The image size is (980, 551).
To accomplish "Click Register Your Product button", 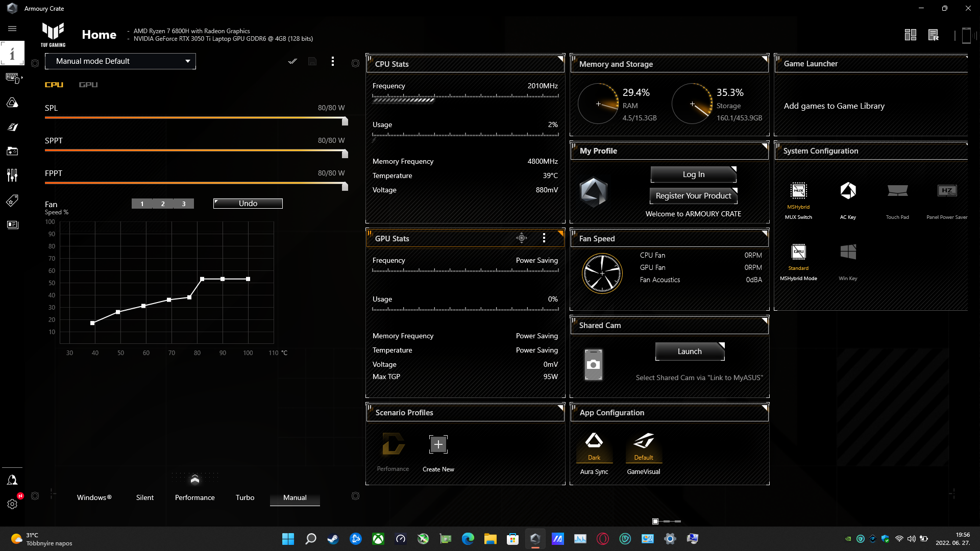I will [x=693, y=196].
